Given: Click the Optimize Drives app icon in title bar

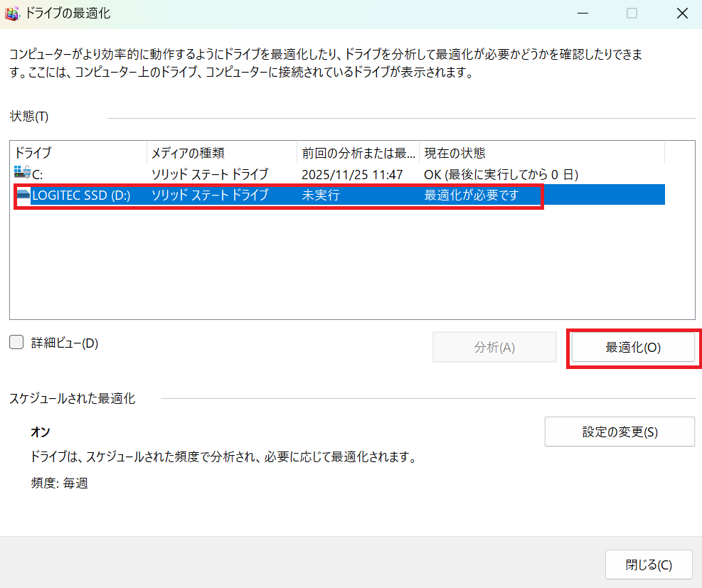Looking at the screenshot, I should (13, 13).
